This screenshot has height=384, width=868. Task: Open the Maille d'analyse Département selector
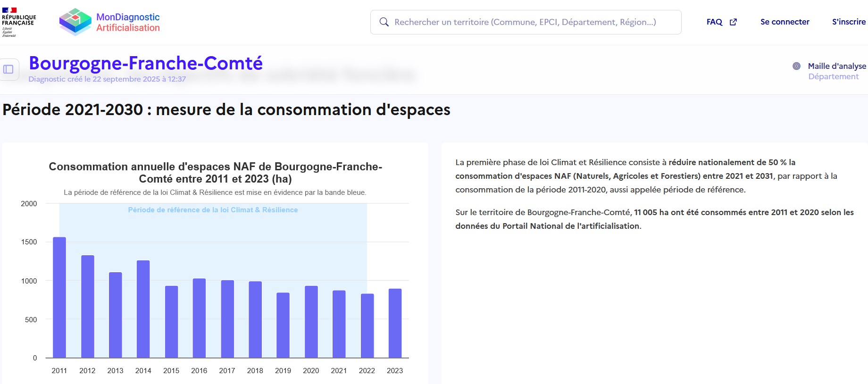tap(833, 76)
